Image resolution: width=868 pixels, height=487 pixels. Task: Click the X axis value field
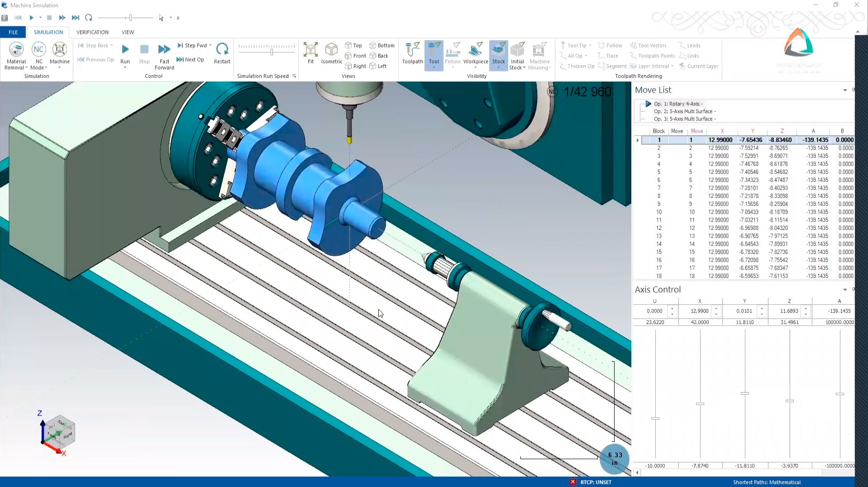[698, 311]
